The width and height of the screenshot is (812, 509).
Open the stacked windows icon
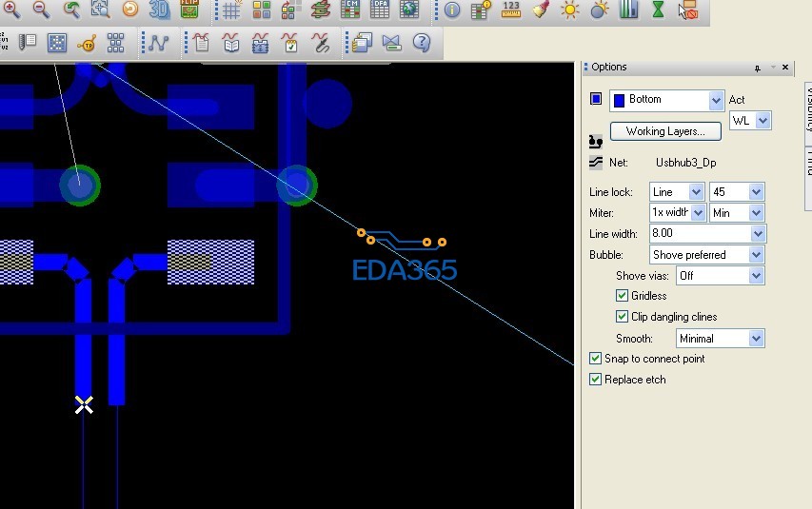pos(362,43)
